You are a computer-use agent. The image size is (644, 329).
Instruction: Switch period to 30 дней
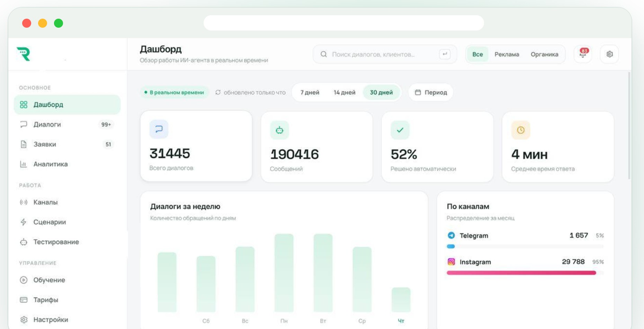pos(381,92)
